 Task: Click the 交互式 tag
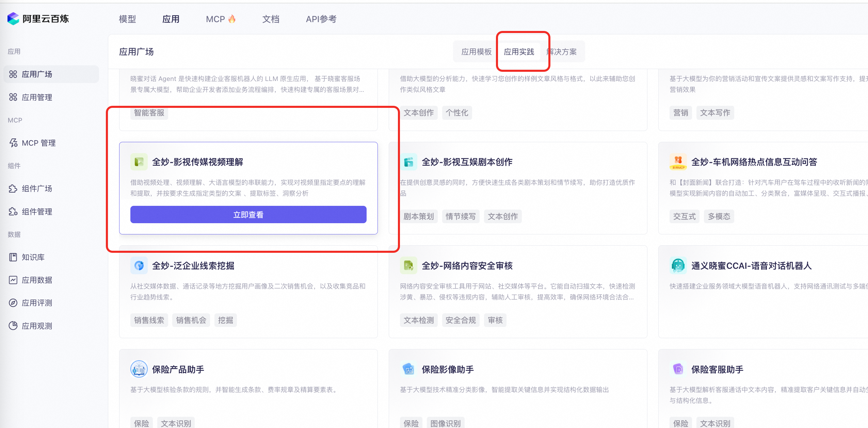coord(685,216)
